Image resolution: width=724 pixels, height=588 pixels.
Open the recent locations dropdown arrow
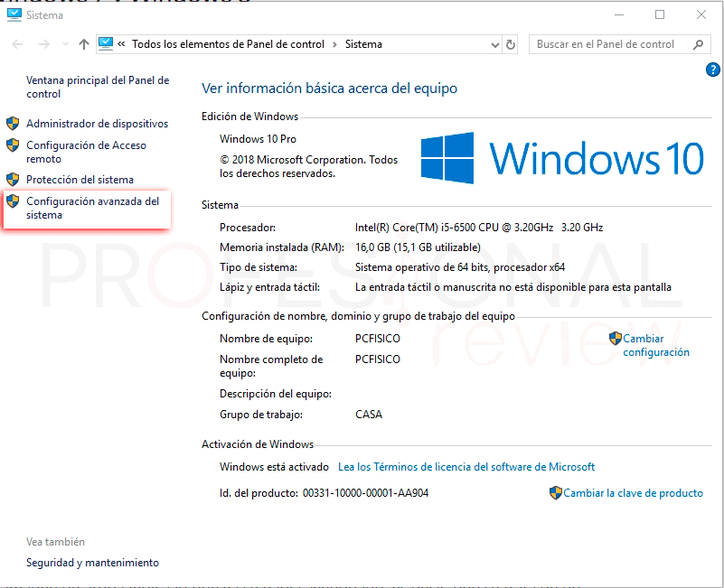pyautogui.click(x=65, y=44)
